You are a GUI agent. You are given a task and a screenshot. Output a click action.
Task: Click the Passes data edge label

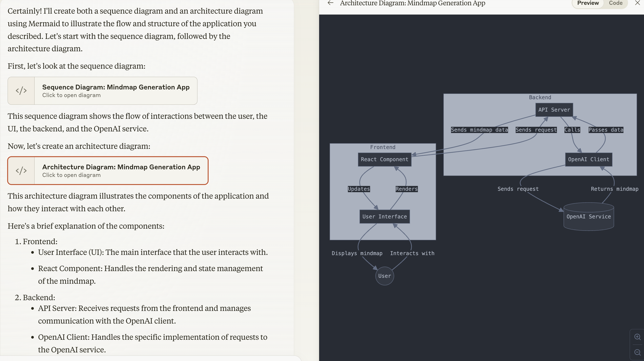click(x=606, y=130)
